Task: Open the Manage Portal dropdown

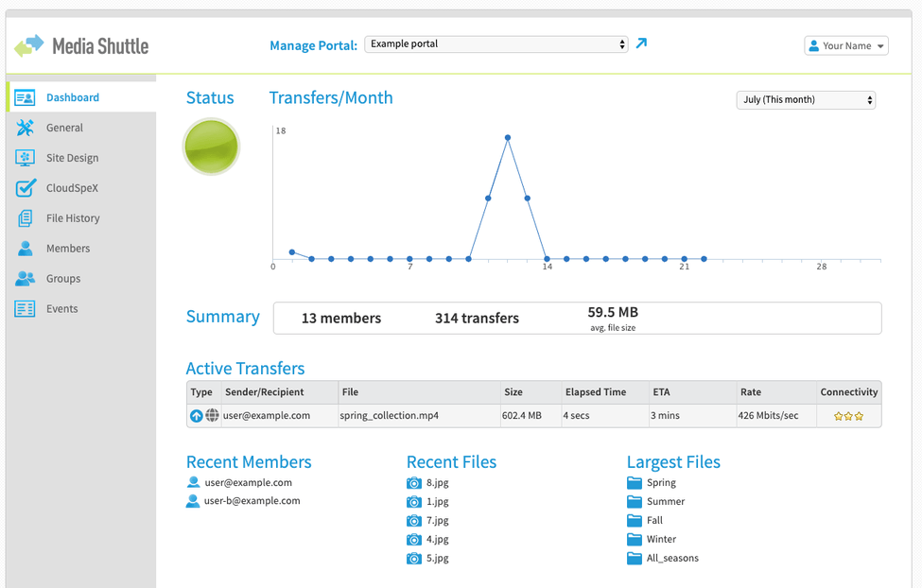Action: tap(496, 43)
